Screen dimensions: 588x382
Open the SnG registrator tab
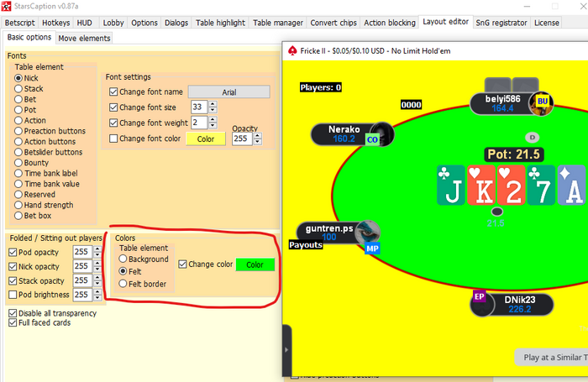[x=501, y=23]
